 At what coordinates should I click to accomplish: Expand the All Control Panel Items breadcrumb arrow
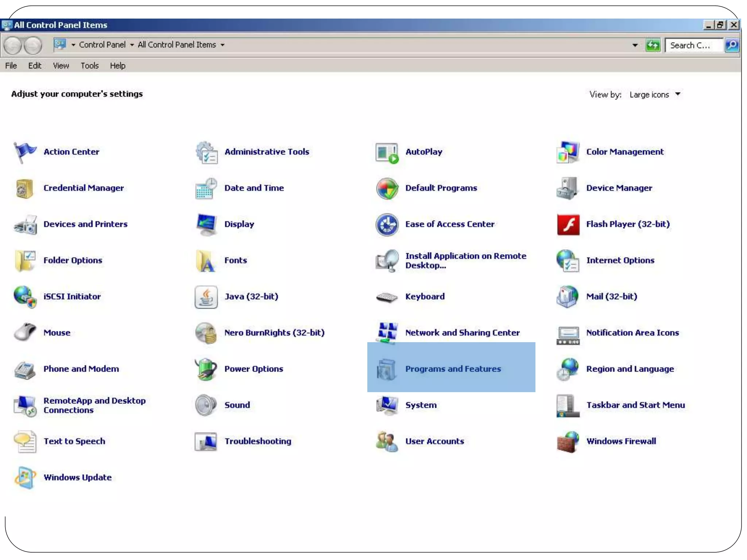point(222,45)
